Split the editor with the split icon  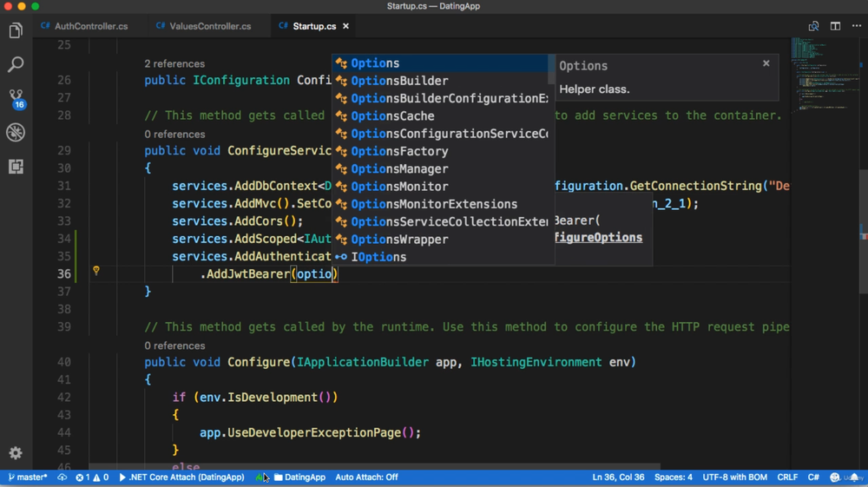coord(835,26)
